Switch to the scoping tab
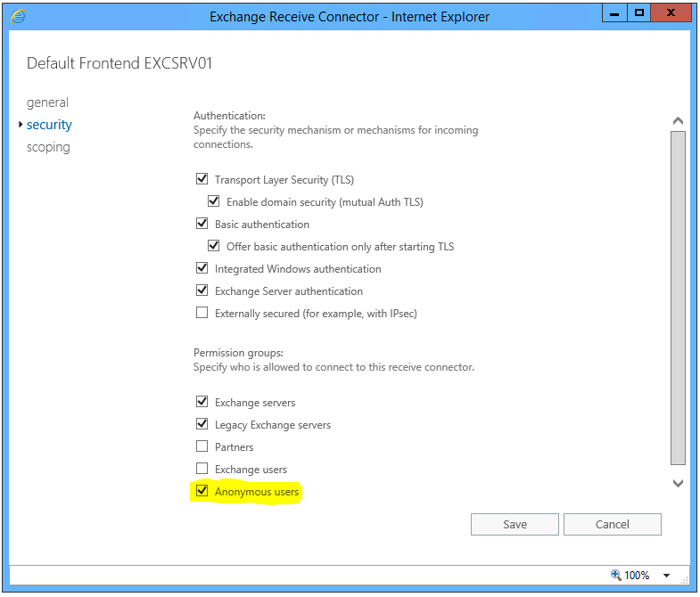This screenshot has height=597, width=700. 48,147
